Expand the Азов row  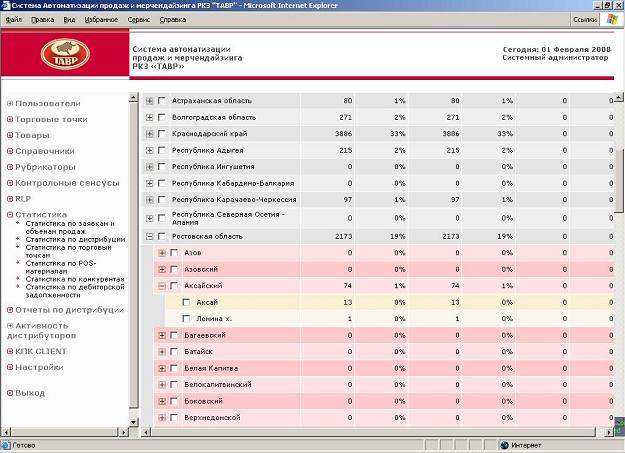click(162, 253)
